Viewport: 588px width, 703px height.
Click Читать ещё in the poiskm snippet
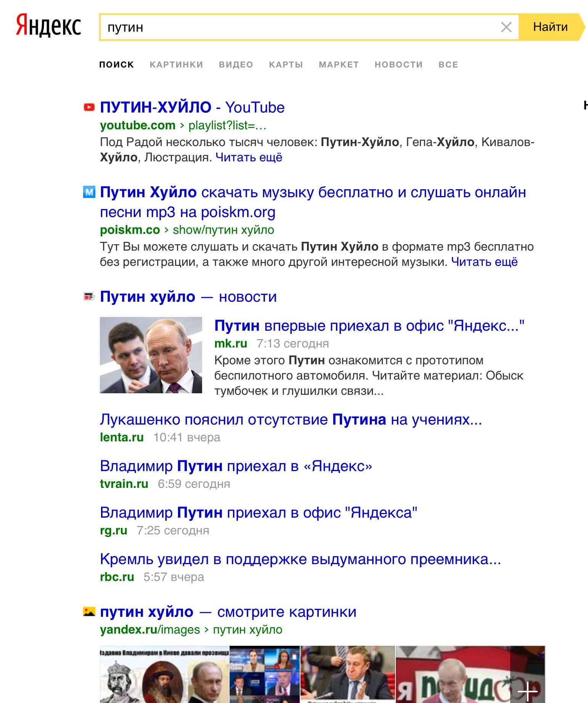[x=484, y=262]
